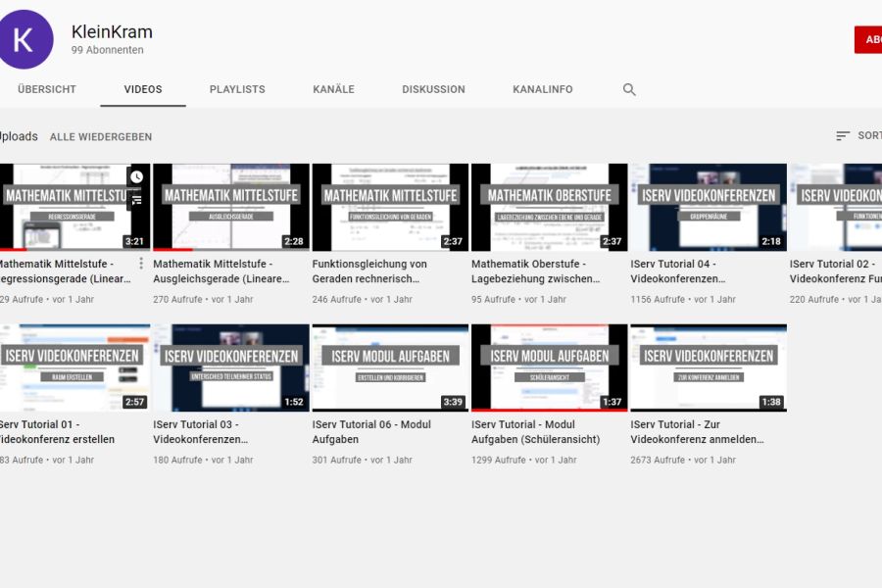The height and width of the screenshot is (588, 882).
Task: Open Regressionsgerade video thumbnail 3:21
Action: 74,207
